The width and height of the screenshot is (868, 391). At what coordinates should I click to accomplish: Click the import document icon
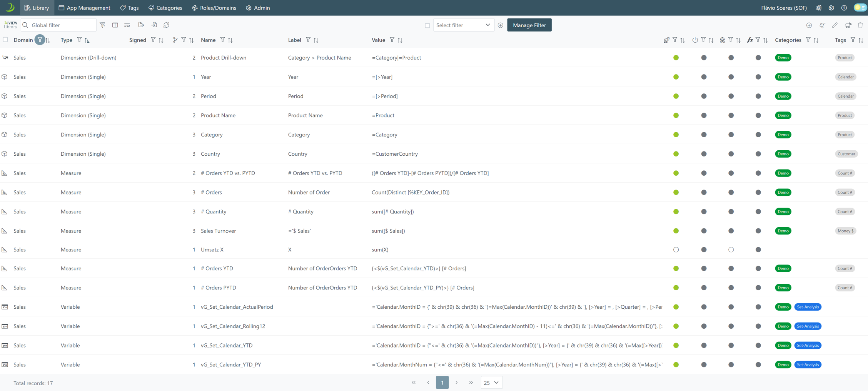[x=154, y=25]
